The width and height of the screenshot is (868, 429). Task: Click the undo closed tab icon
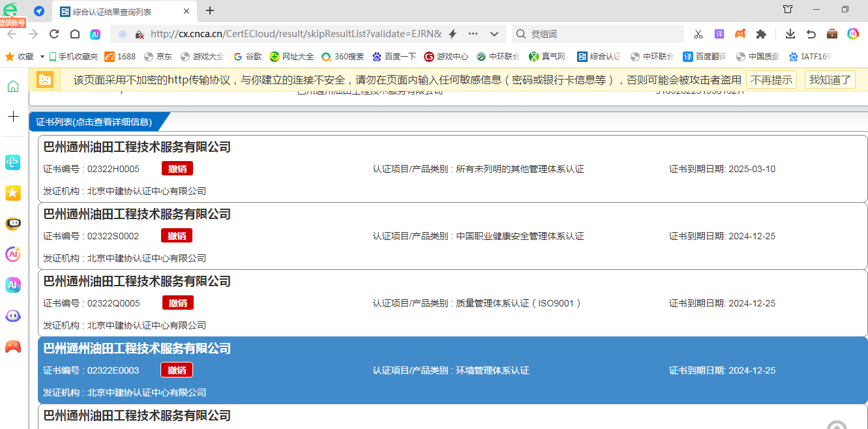(x=811, y=34)
